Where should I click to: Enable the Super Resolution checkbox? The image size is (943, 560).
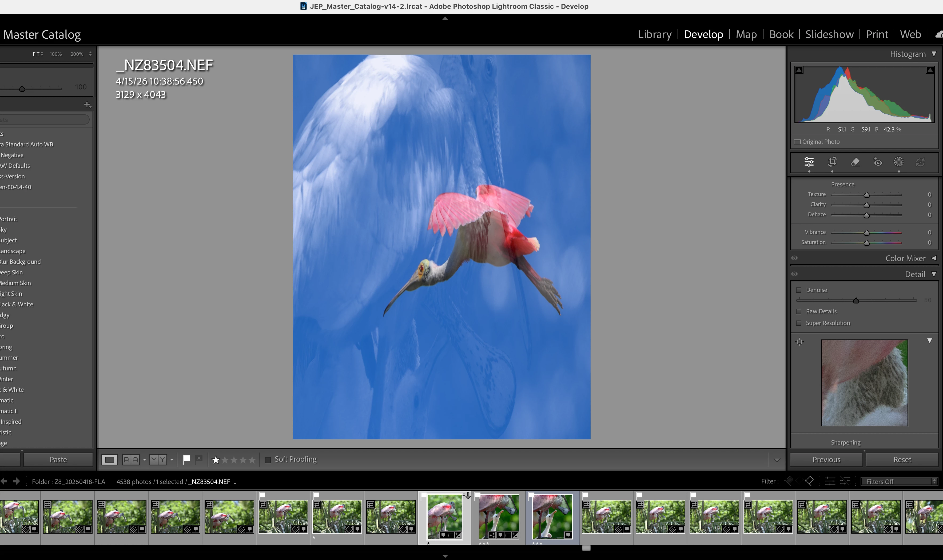click(x=798, y=323)
